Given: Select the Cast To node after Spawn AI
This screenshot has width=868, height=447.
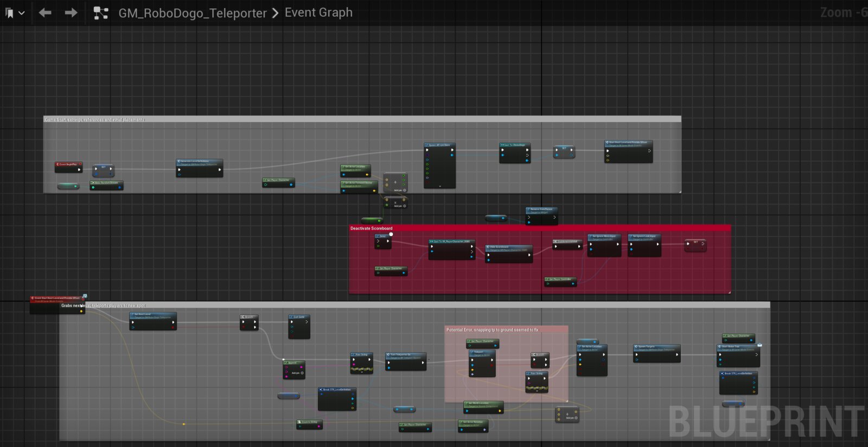Looking at the screenshot, I should tap(514, 152).
